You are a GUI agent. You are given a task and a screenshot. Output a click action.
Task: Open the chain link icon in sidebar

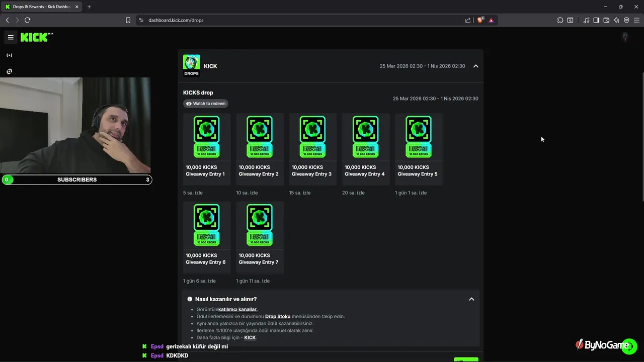pos(9,71)
